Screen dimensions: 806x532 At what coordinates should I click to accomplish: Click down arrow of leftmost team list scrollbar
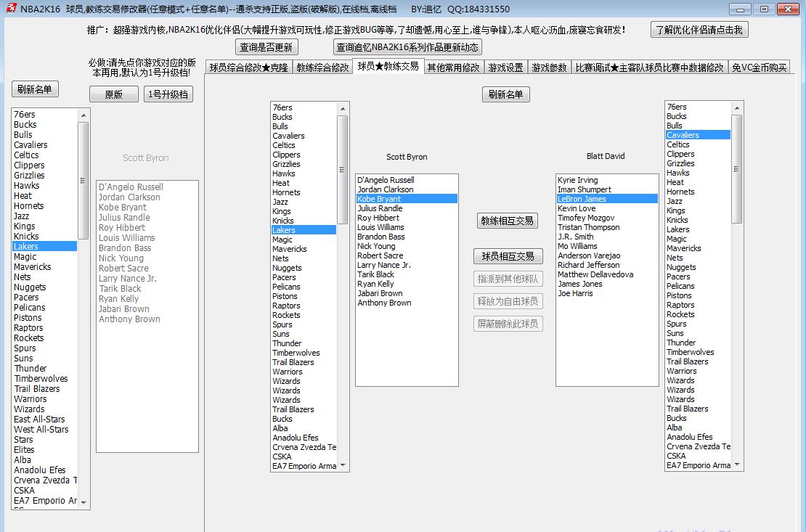pyautogui.click(x=84, y=502)
